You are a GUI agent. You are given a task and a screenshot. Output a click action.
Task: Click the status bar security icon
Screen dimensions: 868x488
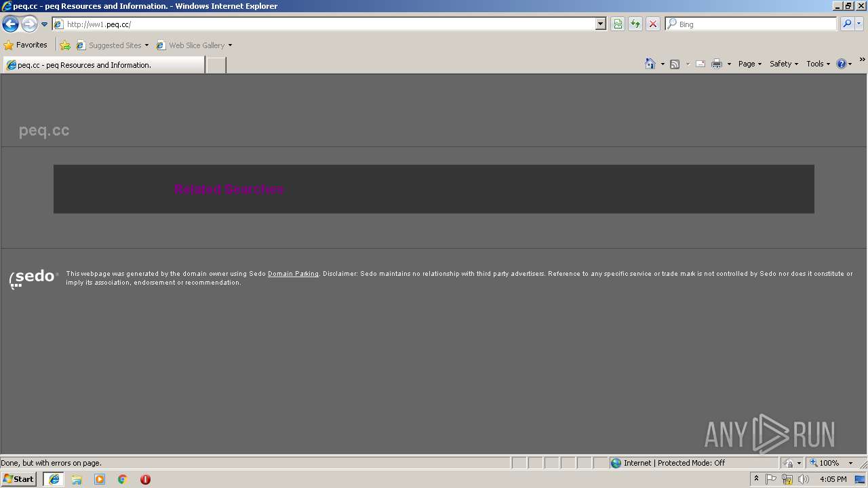click(x=789, y=463)
